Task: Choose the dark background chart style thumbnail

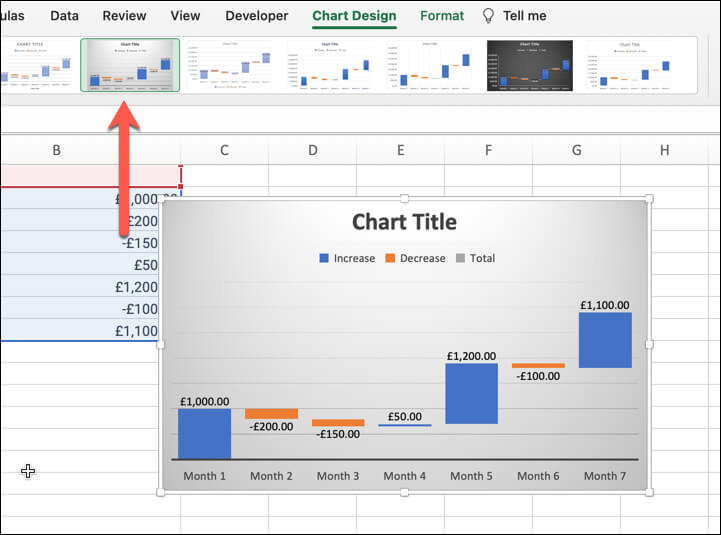Action: (530, 65)
